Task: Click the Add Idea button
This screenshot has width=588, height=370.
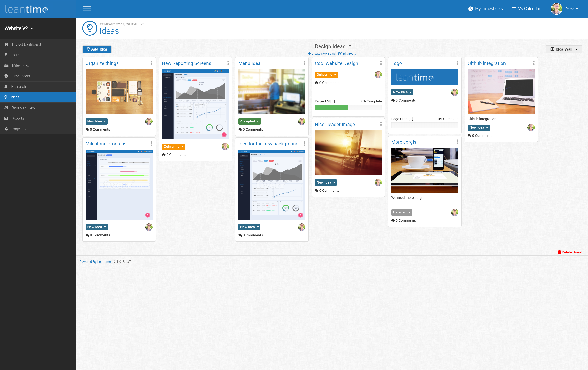Action: [97, 49]
